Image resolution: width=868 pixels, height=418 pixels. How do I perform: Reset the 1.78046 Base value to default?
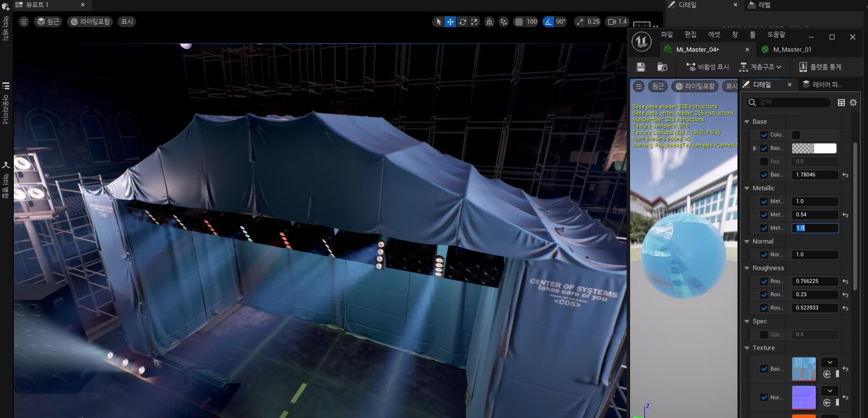pyautogui.click(x=845, y=175)
